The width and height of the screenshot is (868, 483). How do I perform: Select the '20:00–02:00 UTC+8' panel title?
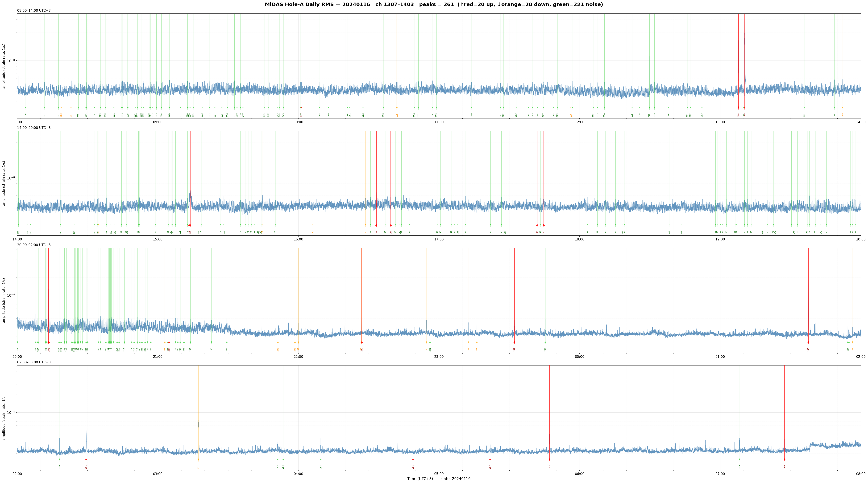(x=34, y=245)
